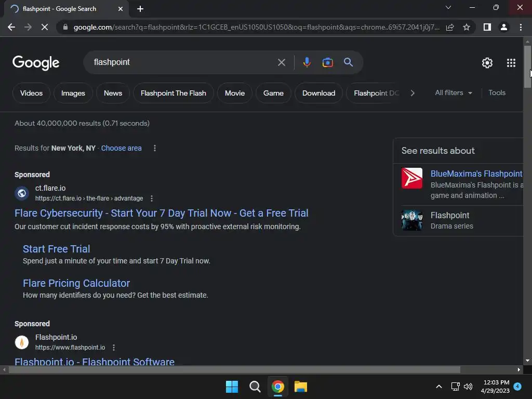Start a voice search with microphone
Screen dimensions: 532x399
point(307,62)
